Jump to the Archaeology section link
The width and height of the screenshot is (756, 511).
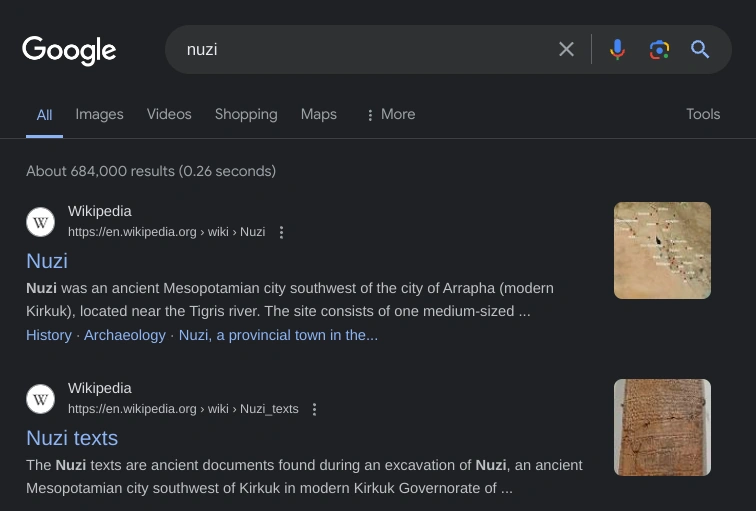pos(125,335)
